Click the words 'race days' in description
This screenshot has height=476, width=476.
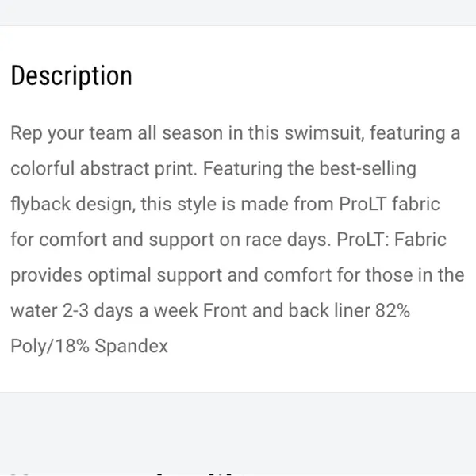[x=288, y=240]
